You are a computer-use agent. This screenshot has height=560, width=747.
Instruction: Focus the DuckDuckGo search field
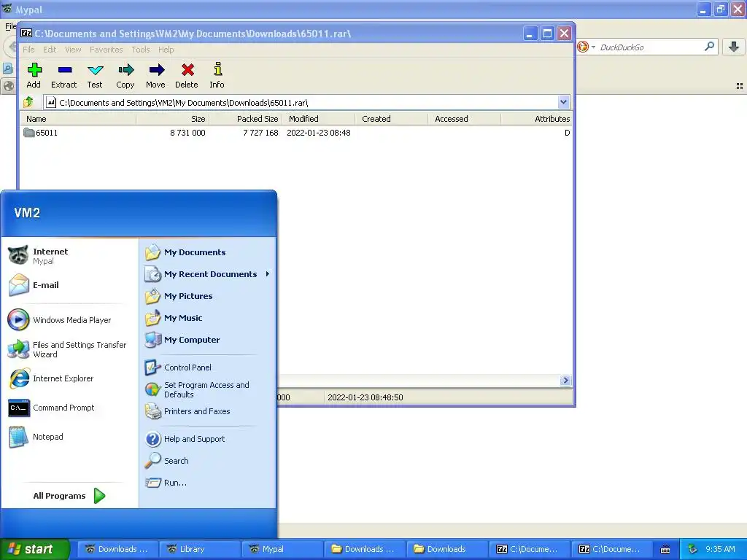click(x=650, y=47)
